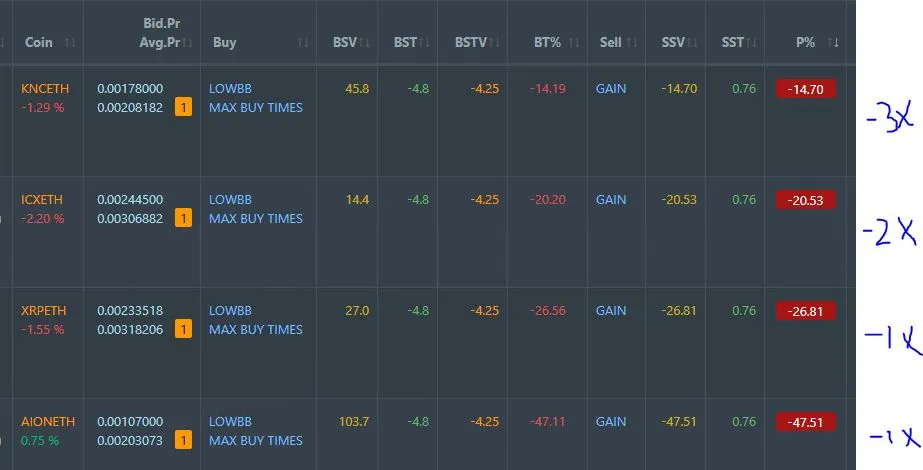Image resolution: width=923 pixels, height=470 pixels.
Task: Click the XRPETH coin name
Action: pyautogui.click(x=44, y=310)
